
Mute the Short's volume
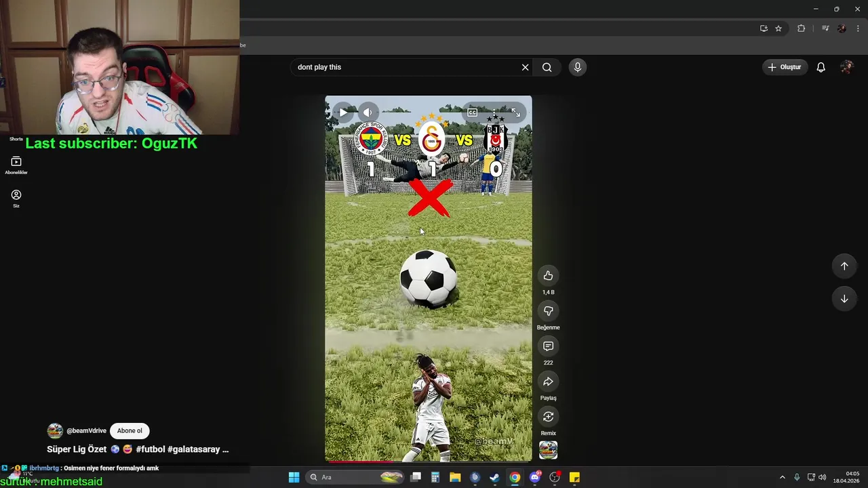tap(367, 113)
